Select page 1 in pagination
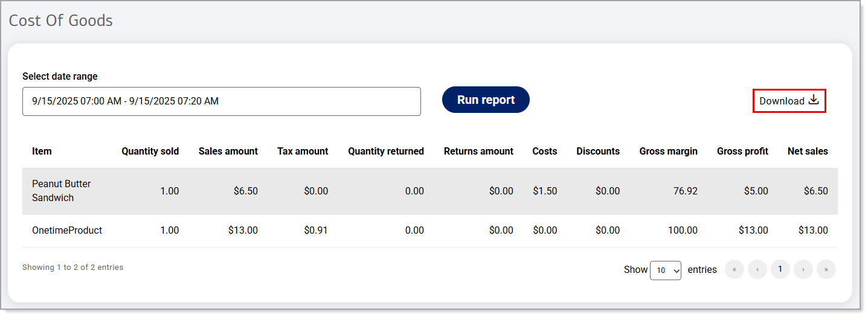Screen dimensions: 868x317 point(780,269)
